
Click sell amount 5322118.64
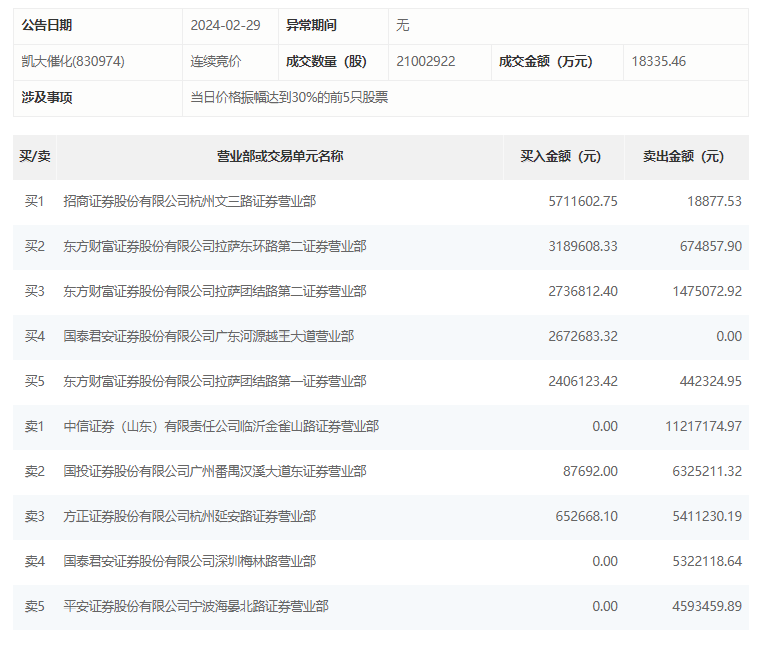[707, 562]
